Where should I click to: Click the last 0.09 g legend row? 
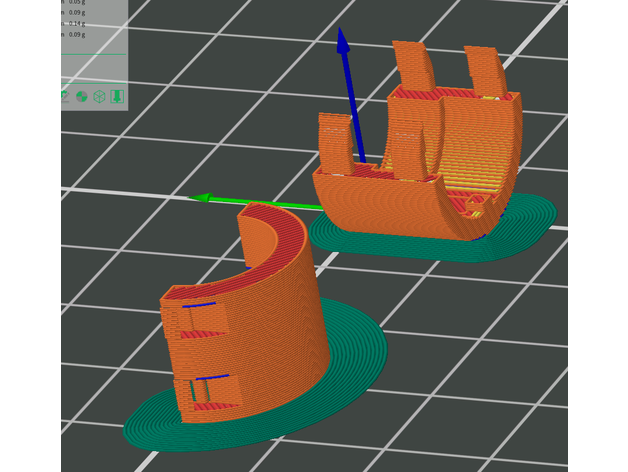pyautogui.click(x=78, y=35)
